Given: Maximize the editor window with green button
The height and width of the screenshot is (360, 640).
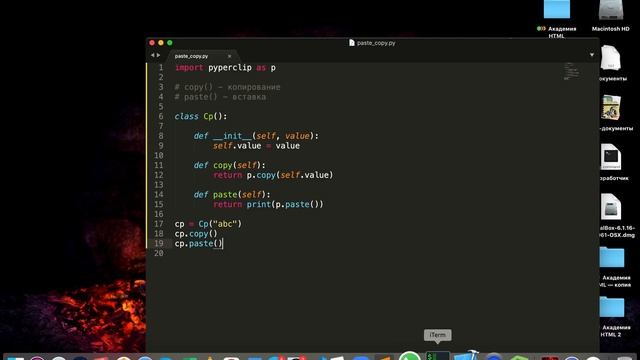Looking at the screenshot, I should click(x=170, y=42).
